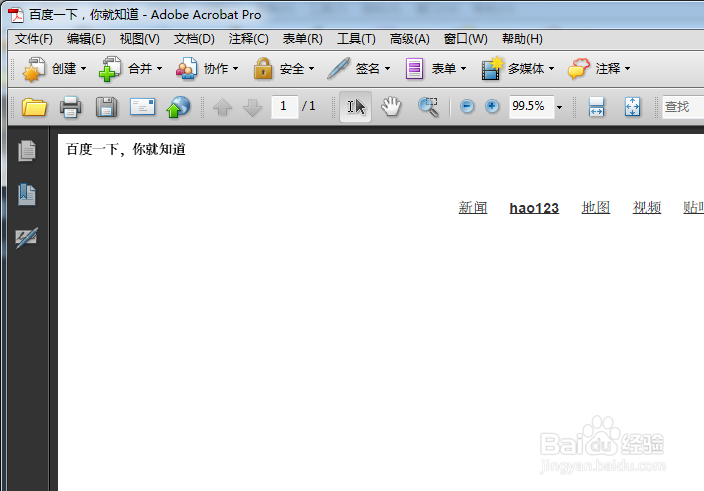704x491 pixels.
Task: Expand the 多媒体 dropdown arrow
Action: [551, 69]
